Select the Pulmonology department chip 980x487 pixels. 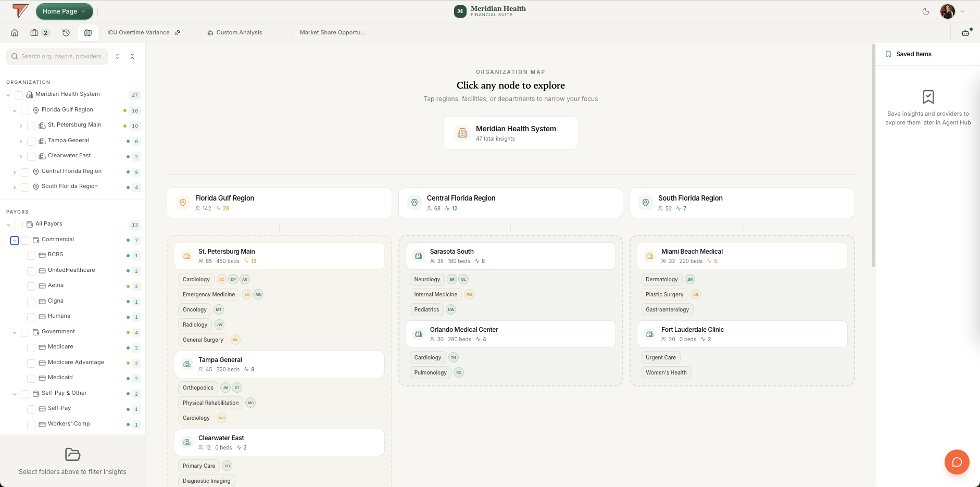(x=430, y=373)
